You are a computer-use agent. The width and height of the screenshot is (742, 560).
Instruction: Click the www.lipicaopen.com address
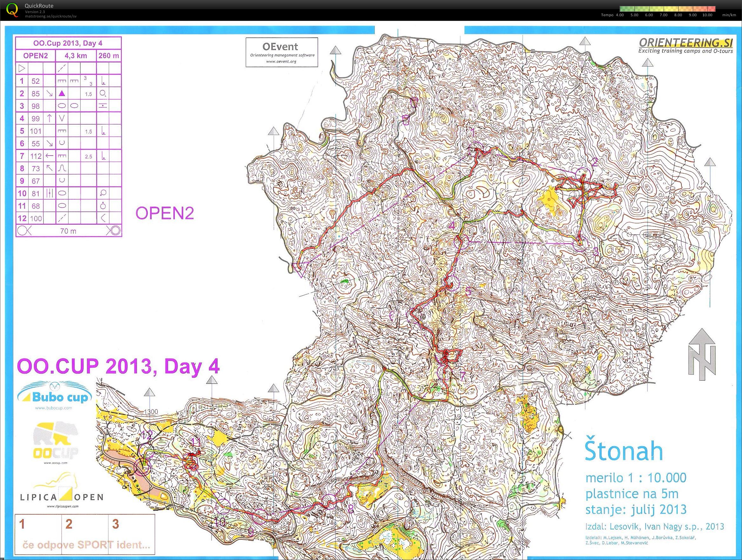[x=63, y=506]
